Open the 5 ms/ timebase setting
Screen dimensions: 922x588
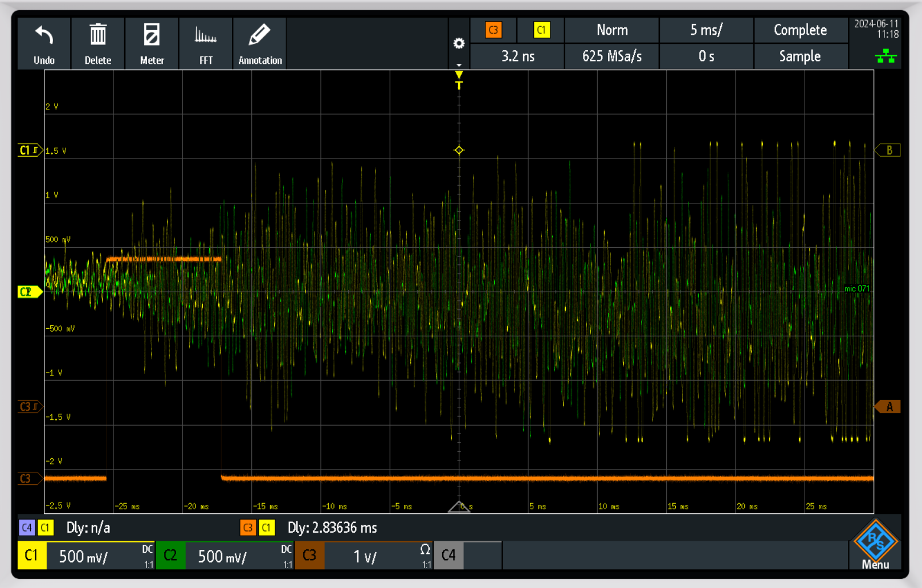pos(706,30)
